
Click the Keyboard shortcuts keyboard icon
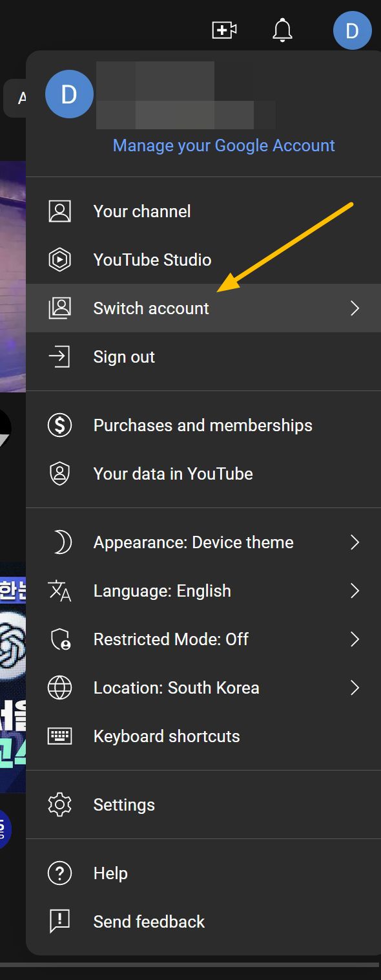[x=60, y=736]
